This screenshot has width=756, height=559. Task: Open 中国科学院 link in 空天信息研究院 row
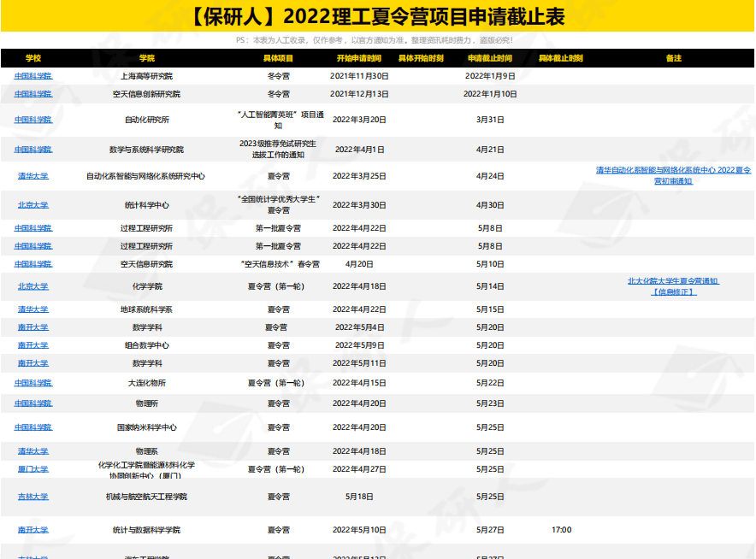(x=33, y=264)
